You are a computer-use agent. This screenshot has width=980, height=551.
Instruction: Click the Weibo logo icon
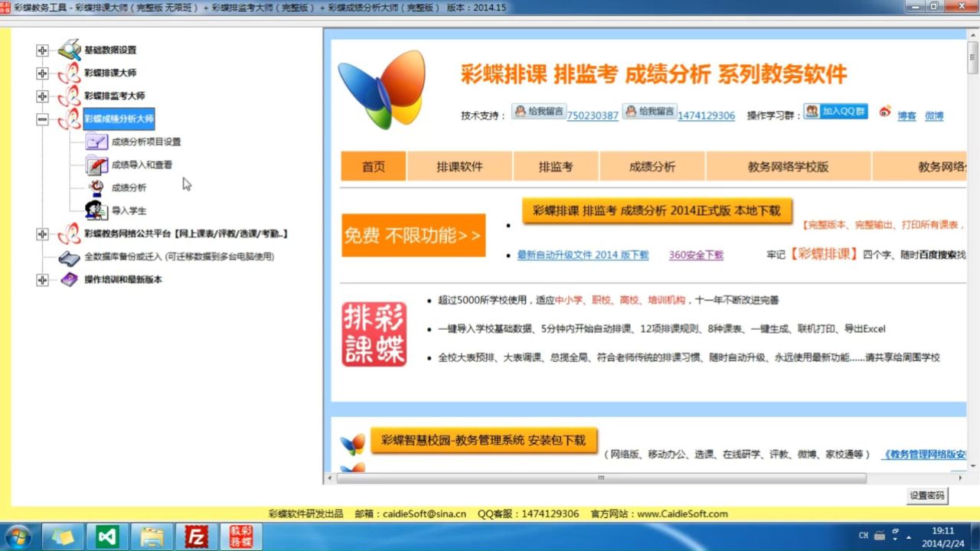885,112
